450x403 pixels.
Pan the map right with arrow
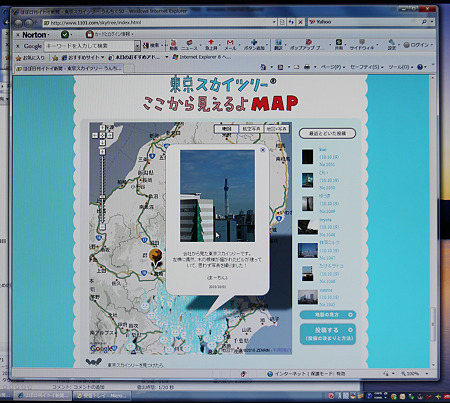(x=109, y=135)
